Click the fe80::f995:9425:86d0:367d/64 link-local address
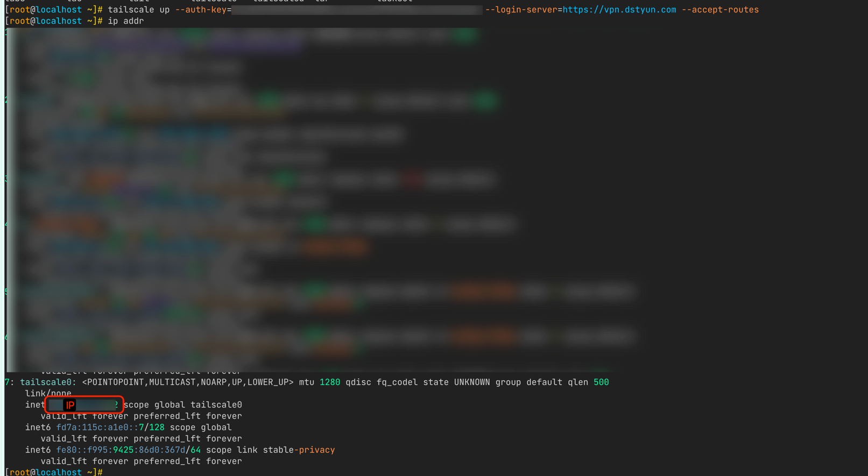The width and height of the screenshot is (868, 476). click(x=128, y=450)
